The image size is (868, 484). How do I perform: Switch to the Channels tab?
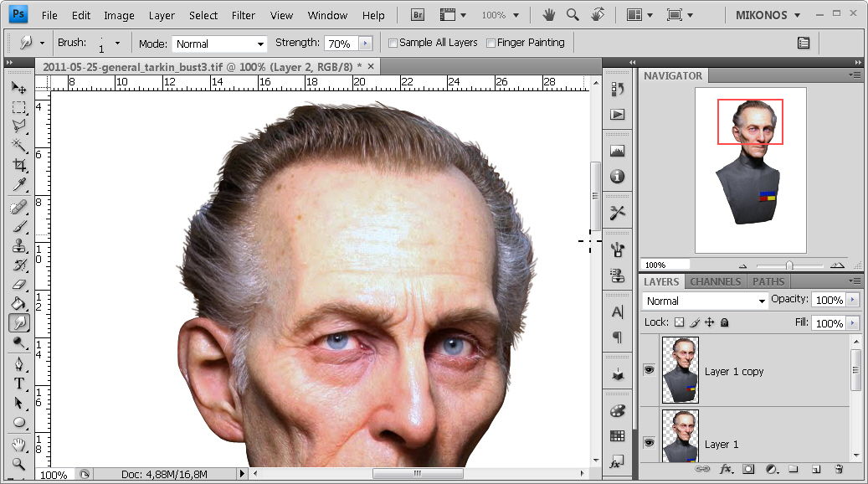coord(715,282)
